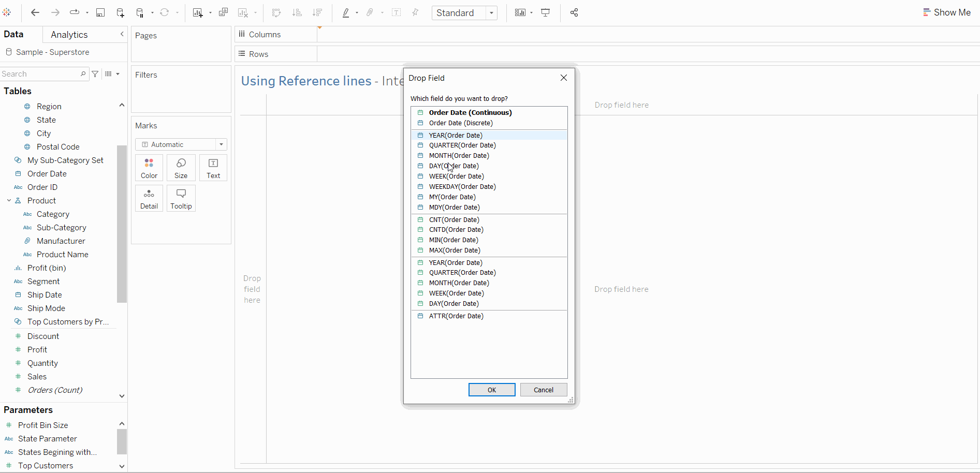This screenshot has height=473, width=980.
Task: Click the filter fields funnel icon
Action: pyautogui.click(x=95, y=74)
